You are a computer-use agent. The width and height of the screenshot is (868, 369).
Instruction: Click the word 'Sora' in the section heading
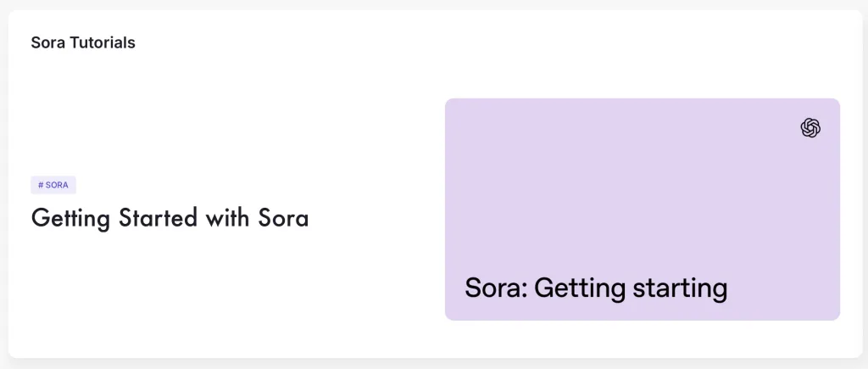(x=48, y=42)
